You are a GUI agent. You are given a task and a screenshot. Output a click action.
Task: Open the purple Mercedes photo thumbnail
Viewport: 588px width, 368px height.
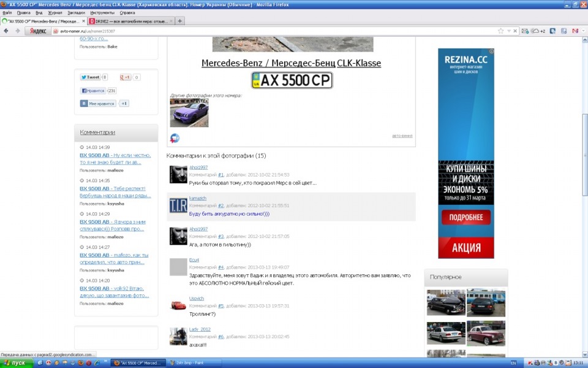[x=189, y=113]
